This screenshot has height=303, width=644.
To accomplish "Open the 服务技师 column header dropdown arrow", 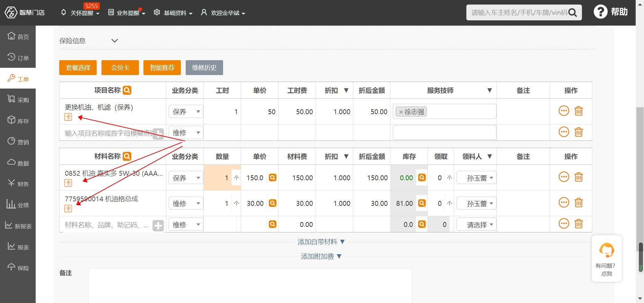I will [489, 90].
